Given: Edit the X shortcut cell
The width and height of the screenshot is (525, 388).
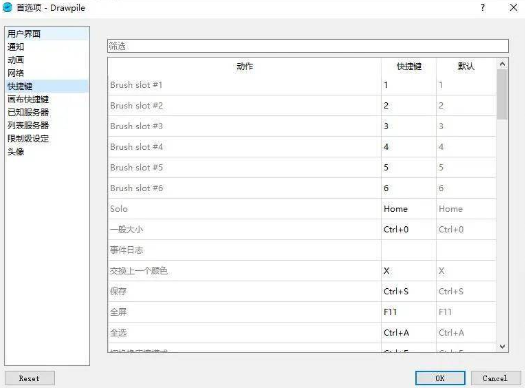Looking at the screenshot, I should [409, 271].
